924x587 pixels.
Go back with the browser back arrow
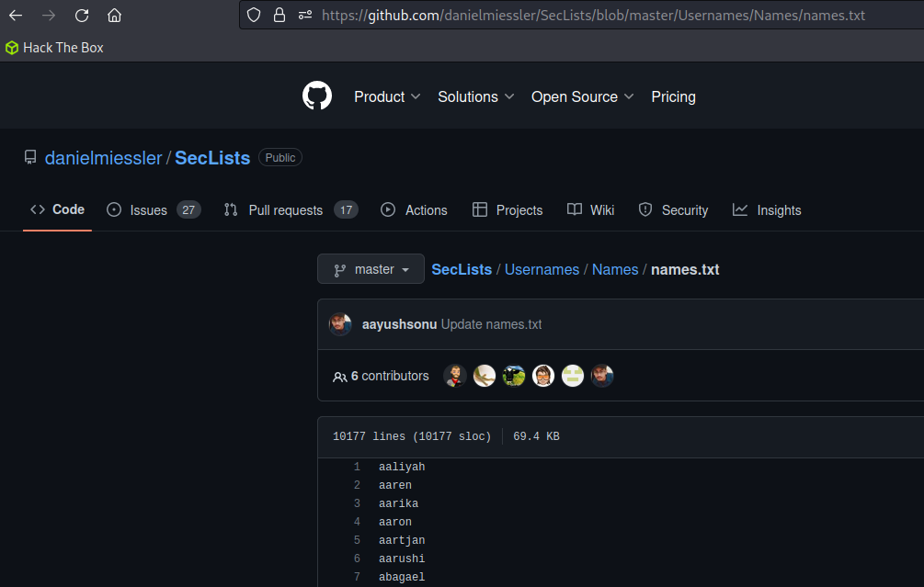coord(16,16)
